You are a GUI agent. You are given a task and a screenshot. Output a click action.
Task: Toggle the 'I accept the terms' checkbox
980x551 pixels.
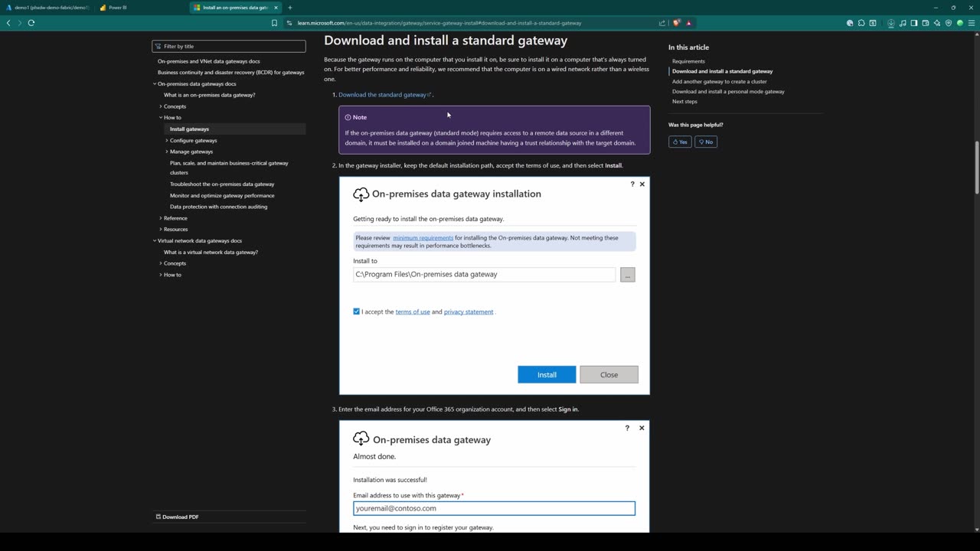(357, 311)
